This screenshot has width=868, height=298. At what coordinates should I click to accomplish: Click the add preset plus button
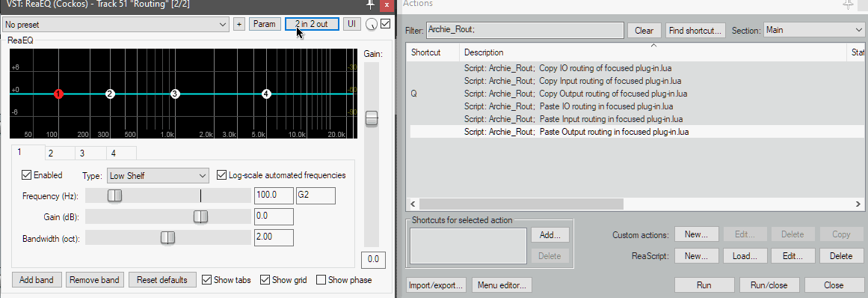click(x=239, y=25)
